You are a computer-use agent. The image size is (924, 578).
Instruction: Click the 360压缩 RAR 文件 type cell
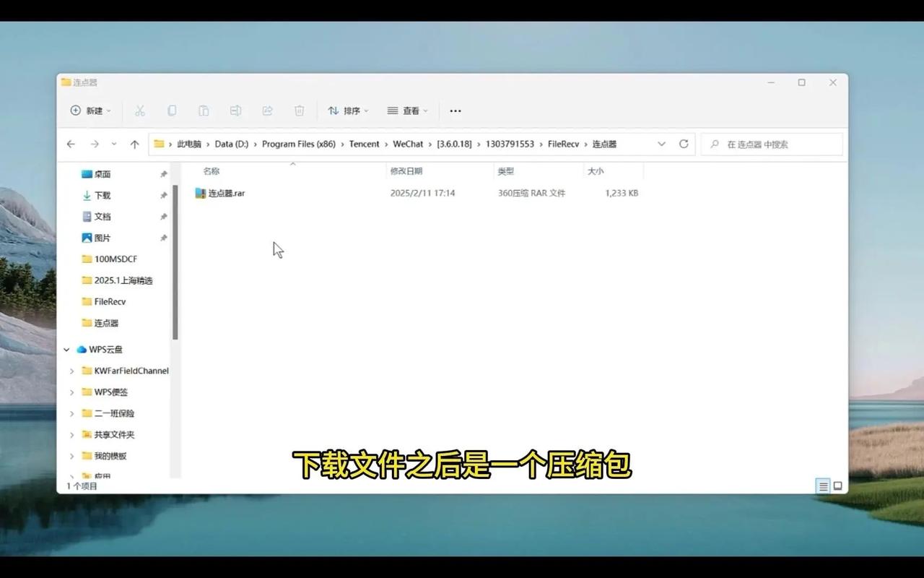click(532, 193)
